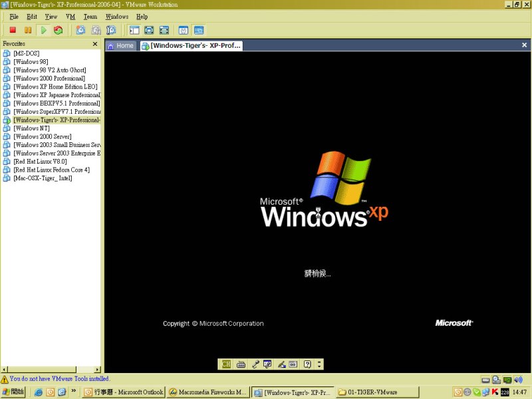
Task: Expand the IME bar options arrow
Action: [x=319, y=364]
